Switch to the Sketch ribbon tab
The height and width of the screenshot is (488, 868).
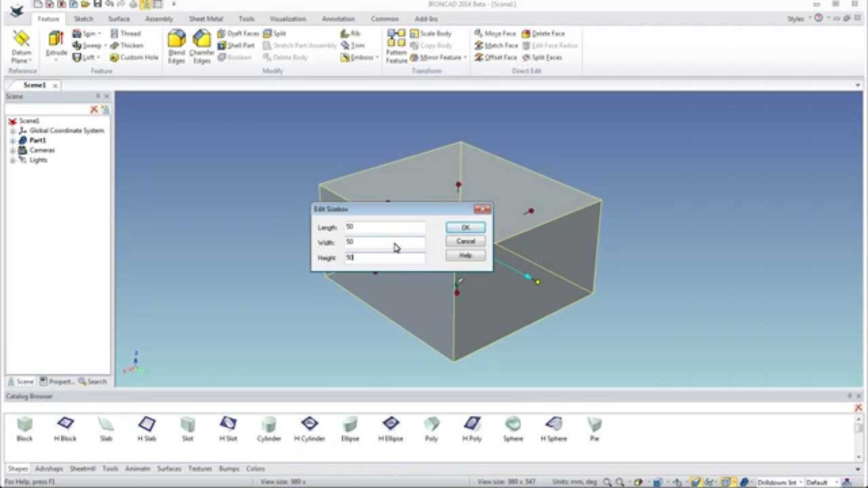83,18
